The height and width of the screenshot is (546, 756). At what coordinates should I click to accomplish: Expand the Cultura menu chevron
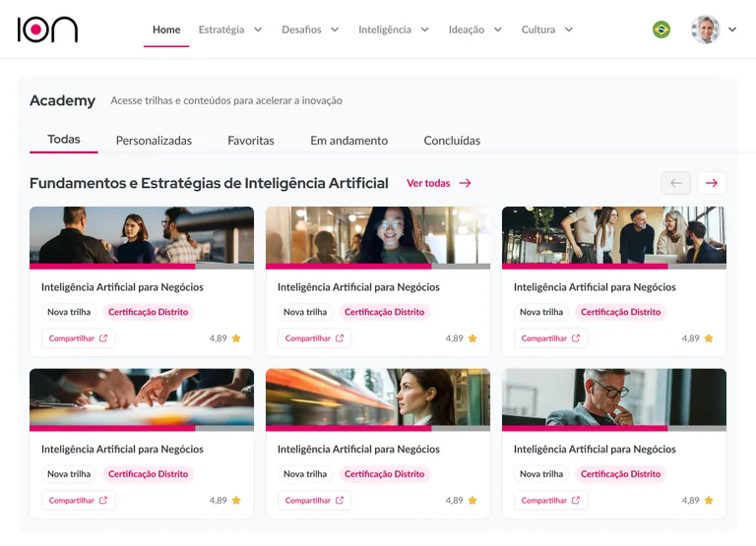(x=569, y=30)
